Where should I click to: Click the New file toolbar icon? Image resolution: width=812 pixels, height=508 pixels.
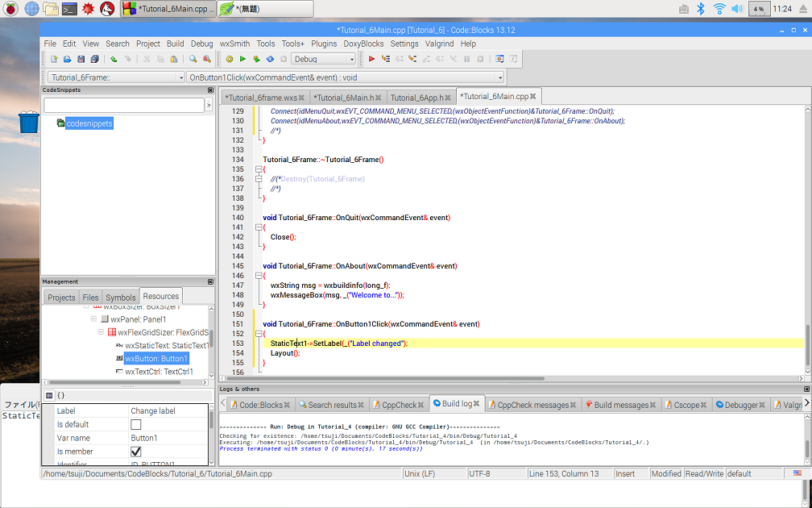tap(54, 59)
